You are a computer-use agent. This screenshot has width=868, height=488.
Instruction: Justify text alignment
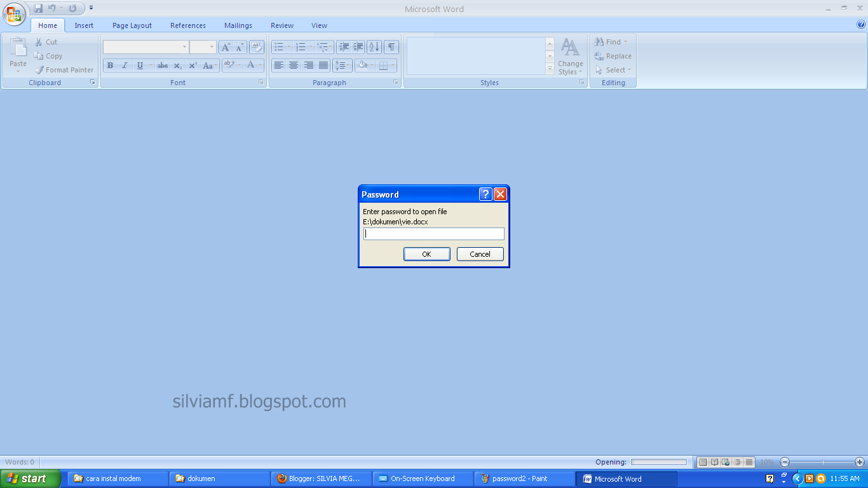[323, 65]
